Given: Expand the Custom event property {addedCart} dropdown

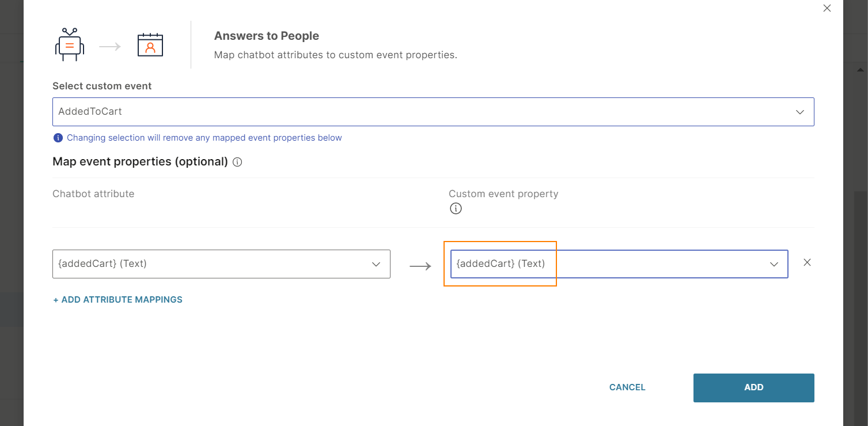Looking at the screenshot, I should pos(619,264).
